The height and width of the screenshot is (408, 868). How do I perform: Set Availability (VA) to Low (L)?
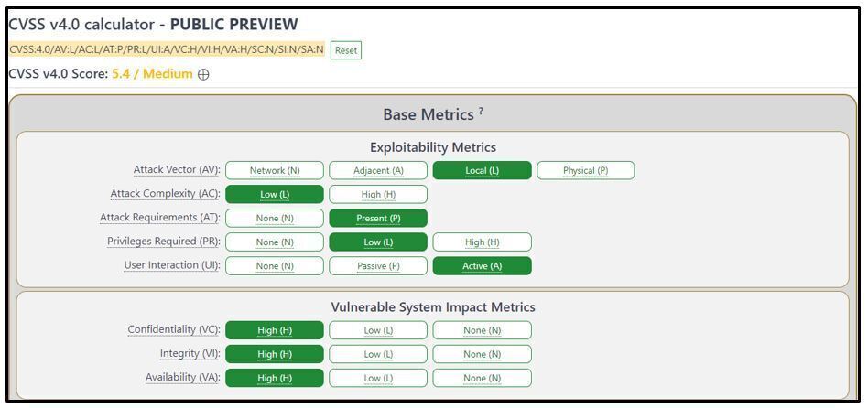click(378, 378)
